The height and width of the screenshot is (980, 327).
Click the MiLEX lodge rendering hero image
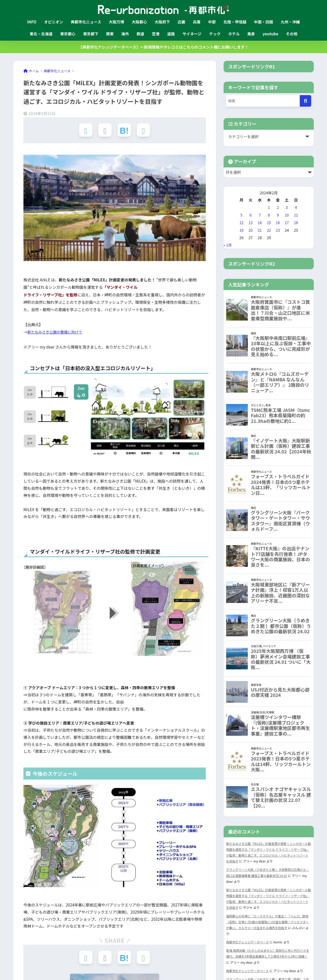click(x=115, y=208)
